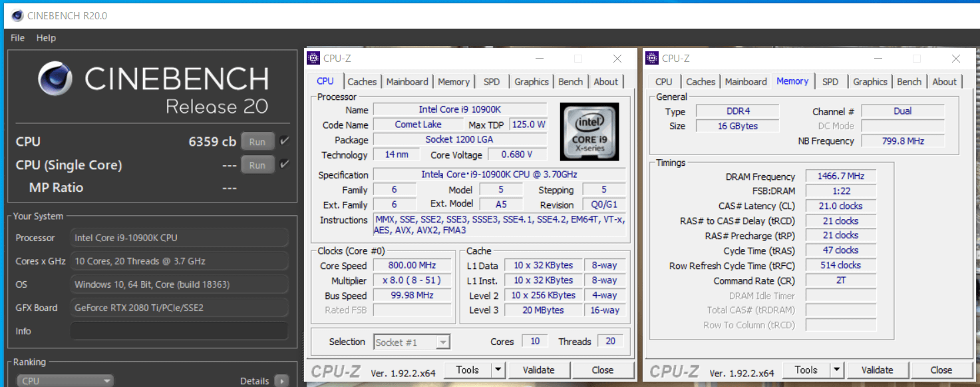
Task: Switch to SPD tab in left CPU-Z window
Action: click(492, 82)
